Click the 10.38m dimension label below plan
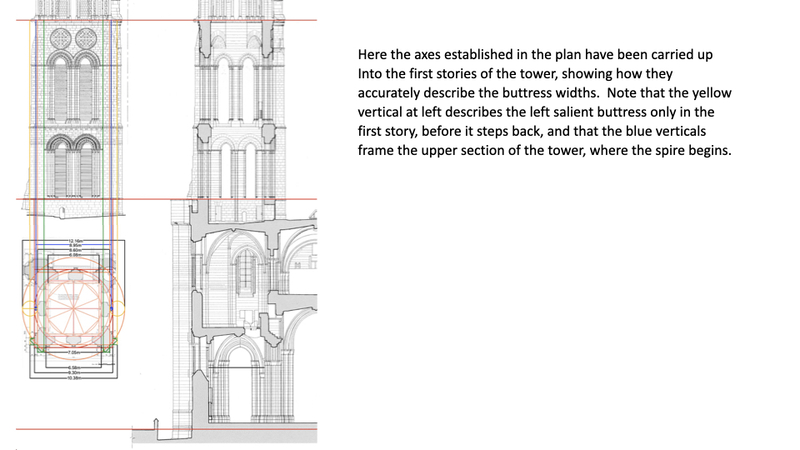The height and width of the screenshot is (450, 800). (x=74, y=378)
